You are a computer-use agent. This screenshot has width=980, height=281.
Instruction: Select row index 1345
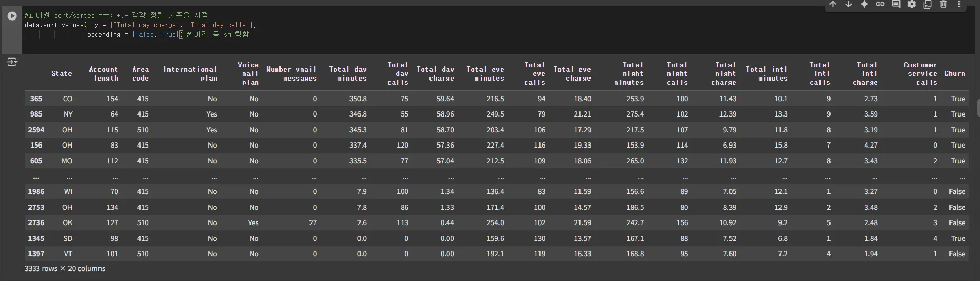(36, 238)
